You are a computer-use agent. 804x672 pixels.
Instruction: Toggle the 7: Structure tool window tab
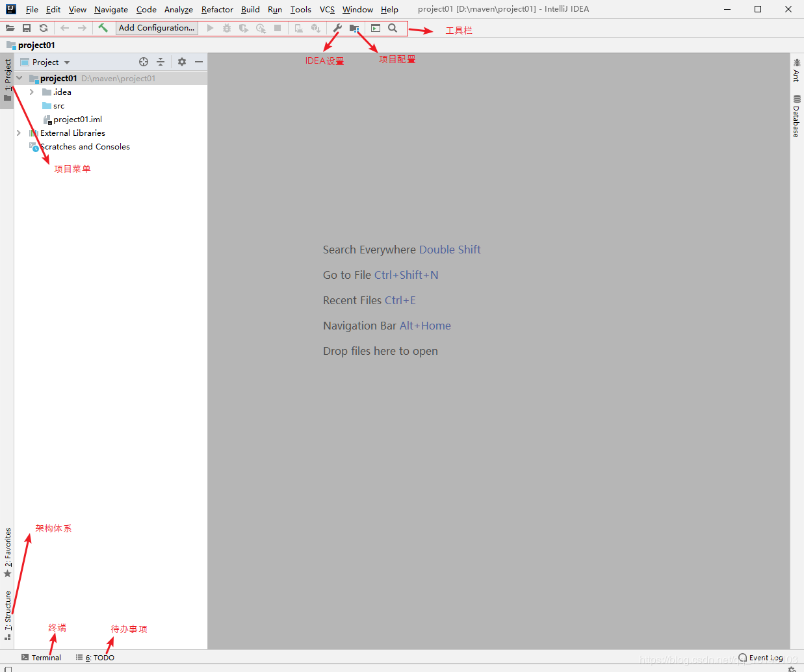point(7,615)
